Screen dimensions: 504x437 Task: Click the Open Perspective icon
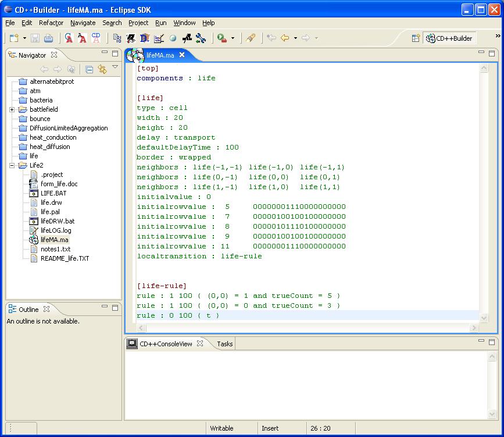tap(416, 38)
